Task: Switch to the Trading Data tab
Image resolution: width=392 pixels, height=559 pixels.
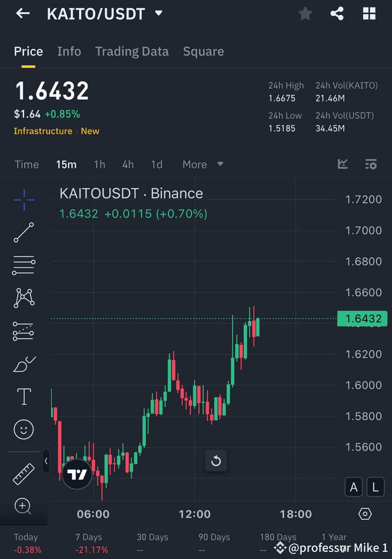Action: pyautogui.click(x=132, y=51)
